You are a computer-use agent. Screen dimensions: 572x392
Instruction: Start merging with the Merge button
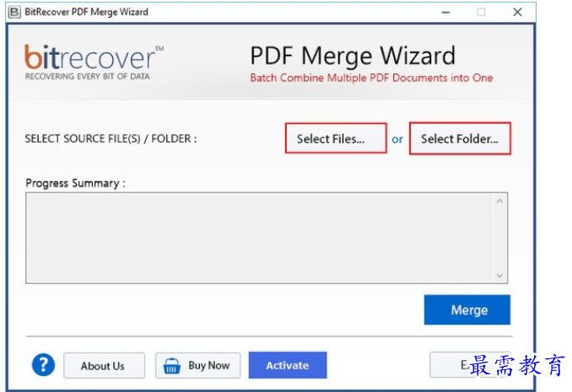(467, 309)
